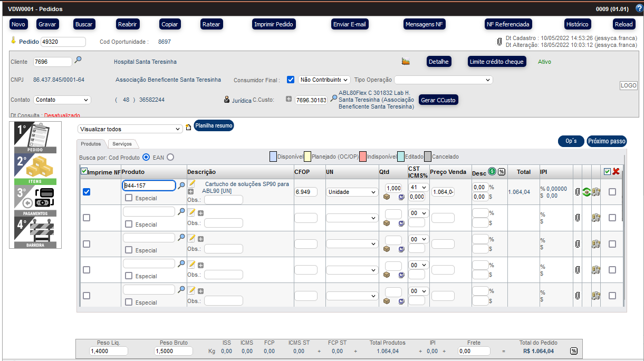This screenshot has height=361, width=644.
Task: Click the percent icon beside Total do Pedido
Action: point(573,351)
